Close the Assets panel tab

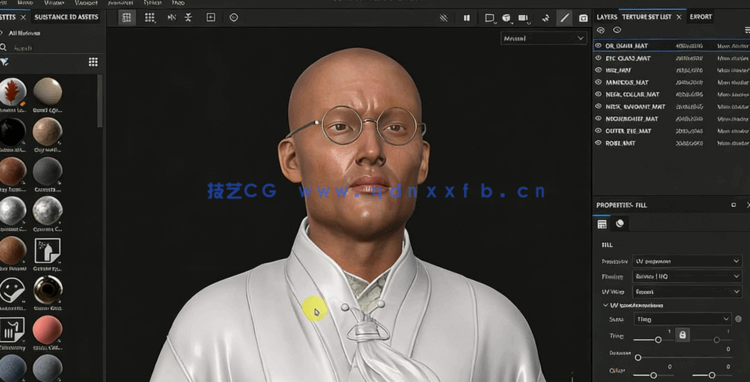pyautogui.click(x=23, y=17)
